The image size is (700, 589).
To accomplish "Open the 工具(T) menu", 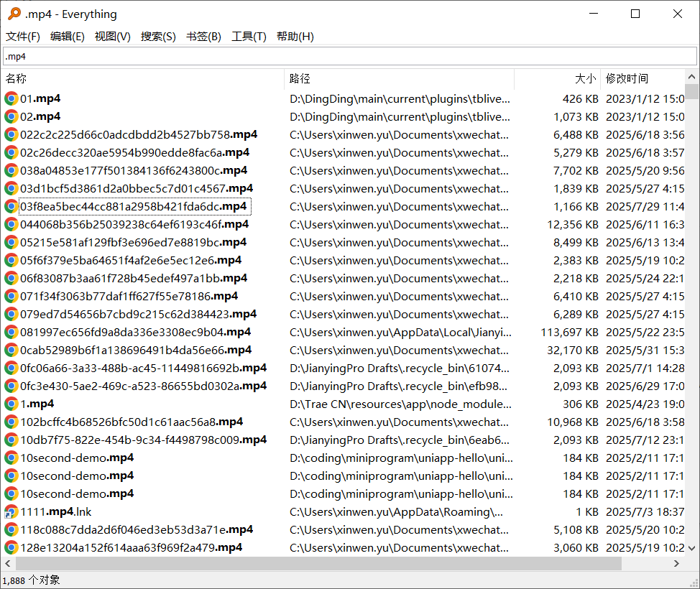I will point(249,37).
